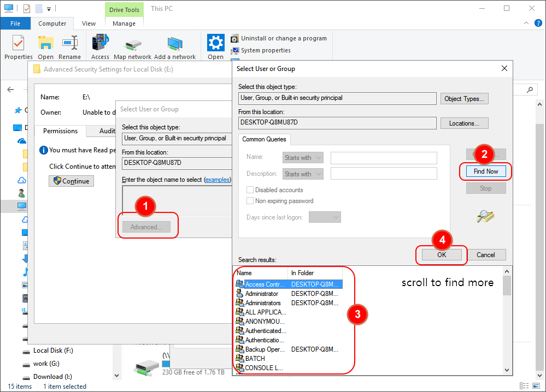This screenshot has height=392, width=546.
Task: Click the Find Now button
Action: click(485, 171)
